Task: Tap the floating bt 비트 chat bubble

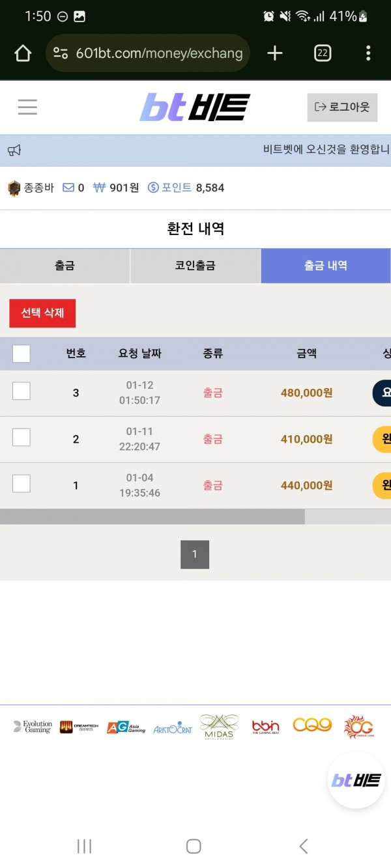Action: pos(356,780)
